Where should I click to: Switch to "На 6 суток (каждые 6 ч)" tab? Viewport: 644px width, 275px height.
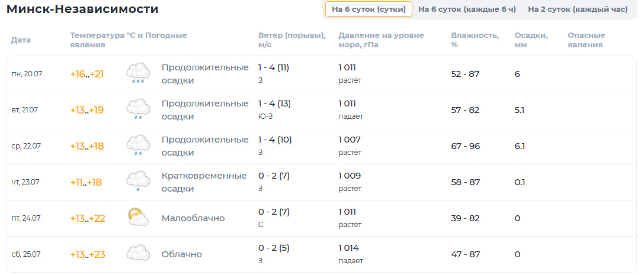tap(467, 9)
